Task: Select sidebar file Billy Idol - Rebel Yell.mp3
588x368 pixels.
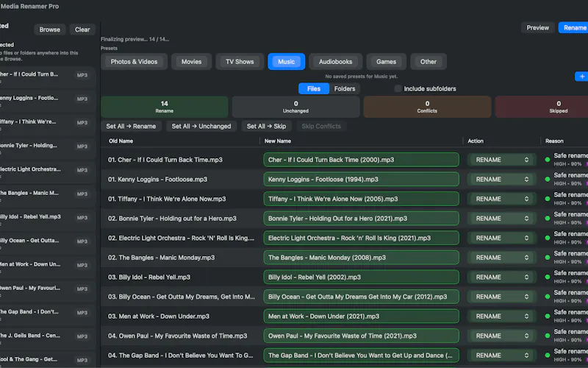Action: pos(47,219)
